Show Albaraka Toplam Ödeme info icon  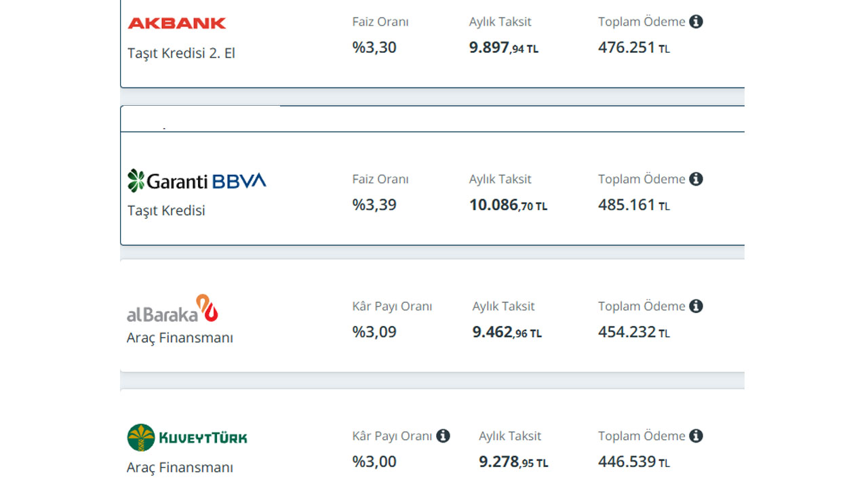tap(696, 306)
